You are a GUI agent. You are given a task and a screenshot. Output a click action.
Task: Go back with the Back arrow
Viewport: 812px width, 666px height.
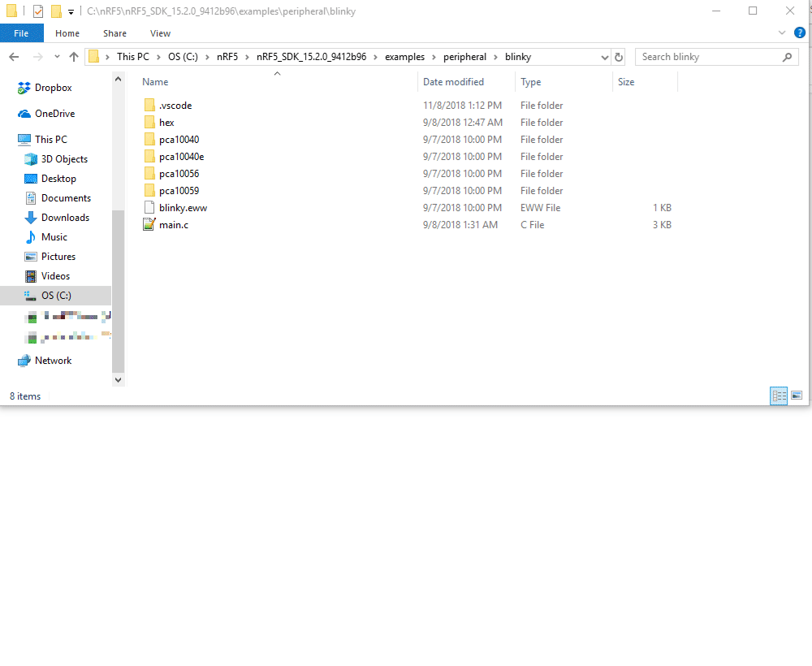[14, 57]
